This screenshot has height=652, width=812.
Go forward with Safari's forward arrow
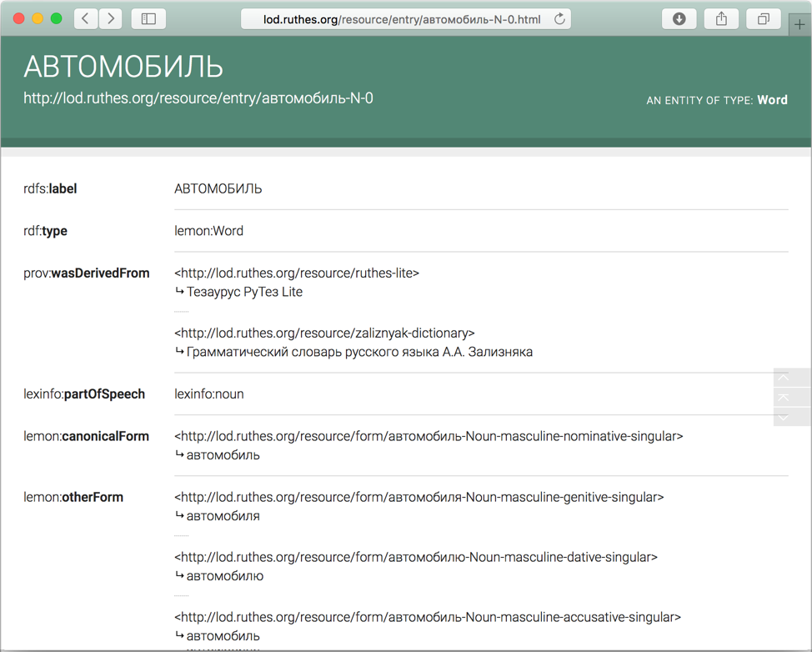110,19
